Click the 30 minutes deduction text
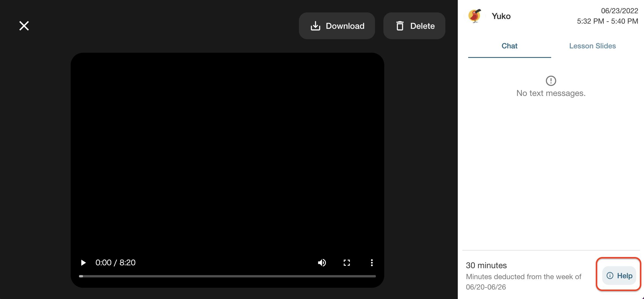 coord(486,265)
